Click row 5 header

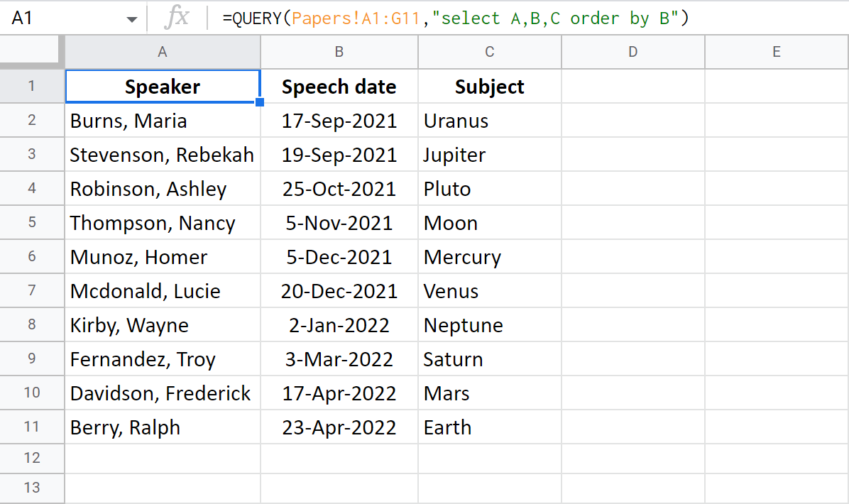coord(32,222)
